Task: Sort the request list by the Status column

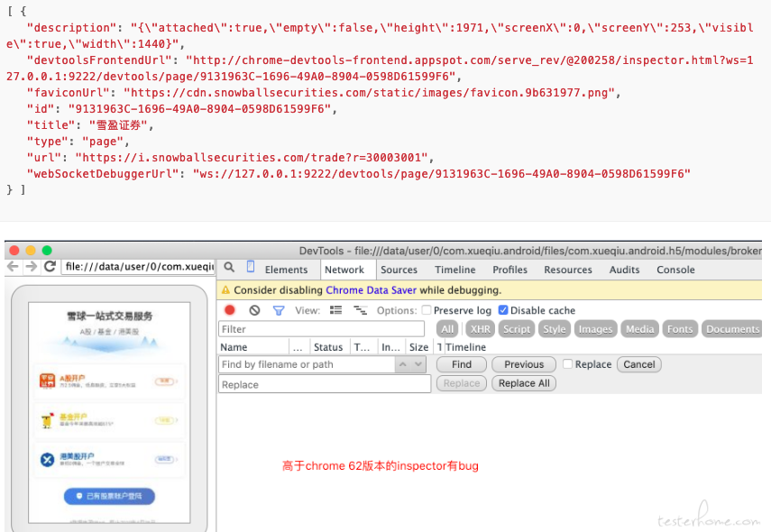Action: (x=327, y=347)
